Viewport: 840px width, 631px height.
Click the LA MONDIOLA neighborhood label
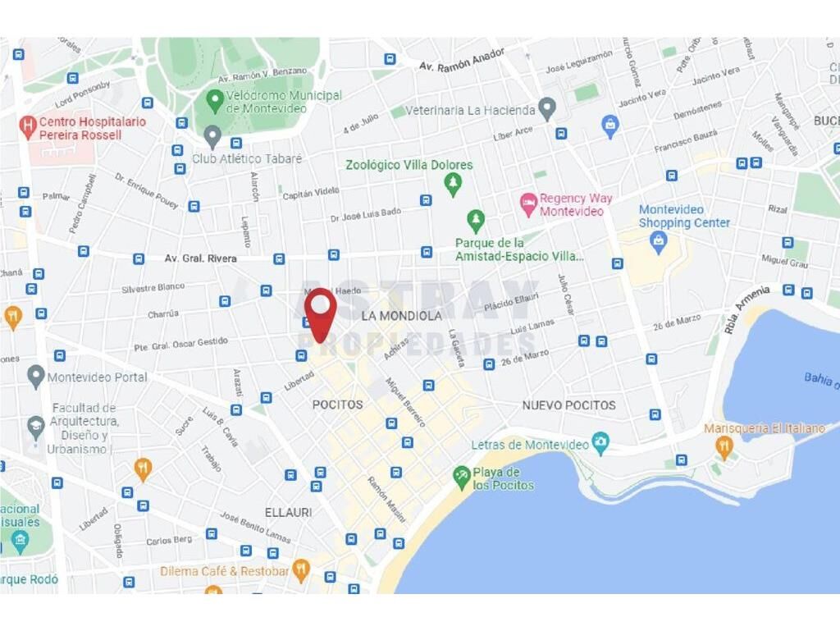tap(401, 316)
